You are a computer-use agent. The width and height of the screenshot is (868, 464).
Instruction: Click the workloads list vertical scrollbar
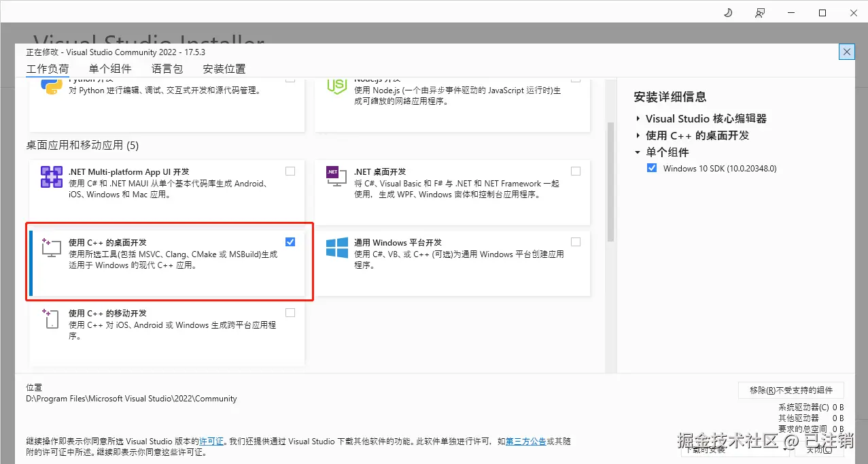pyautogui.click(x=610, y=182)
